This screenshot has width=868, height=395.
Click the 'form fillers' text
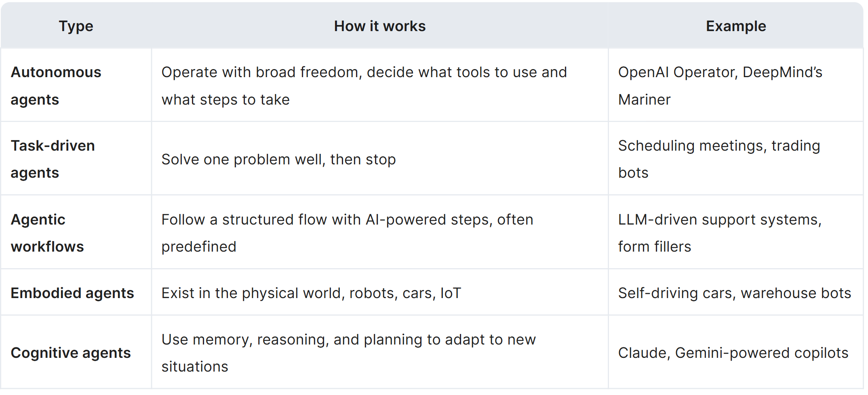point(654,247)
